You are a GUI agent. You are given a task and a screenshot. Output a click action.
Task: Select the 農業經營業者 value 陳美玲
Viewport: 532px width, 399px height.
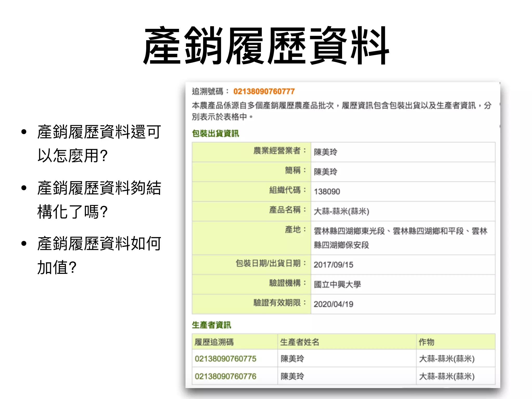pyautogui.click(x=325, y=152)
